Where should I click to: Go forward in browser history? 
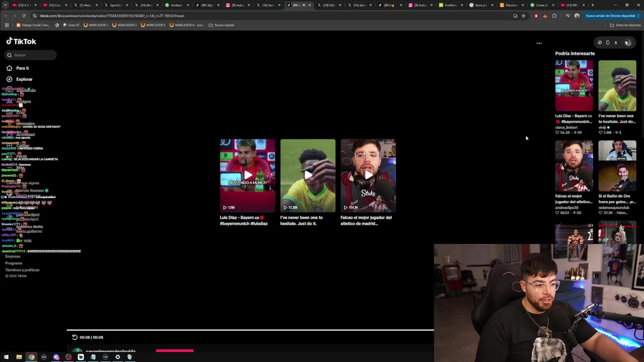pos(15,16)
